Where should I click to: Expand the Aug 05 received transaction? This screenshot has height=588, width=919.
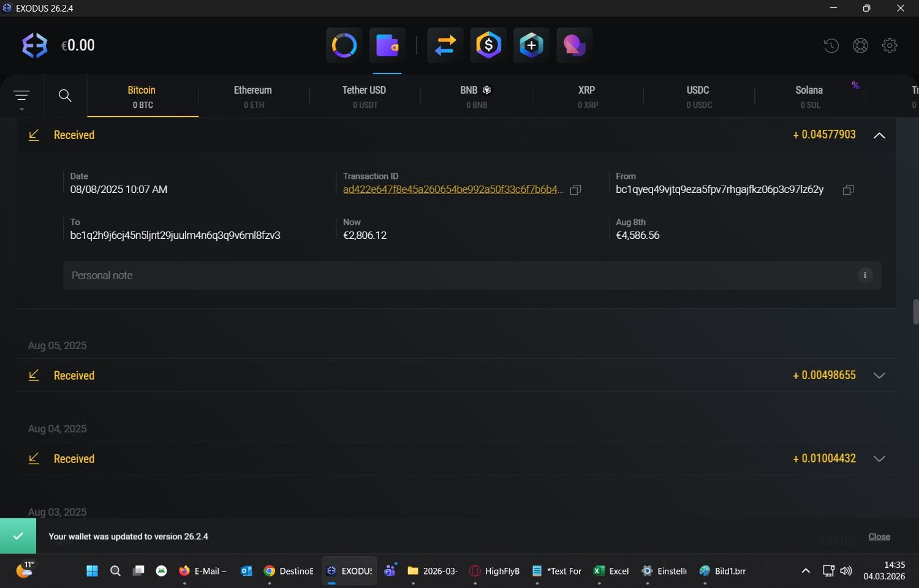click(x=879, y=375)
